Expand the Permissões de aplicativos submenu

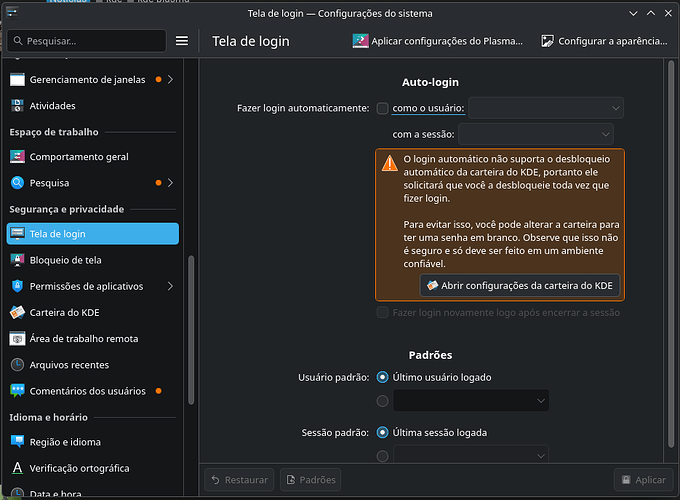(169, 286)
